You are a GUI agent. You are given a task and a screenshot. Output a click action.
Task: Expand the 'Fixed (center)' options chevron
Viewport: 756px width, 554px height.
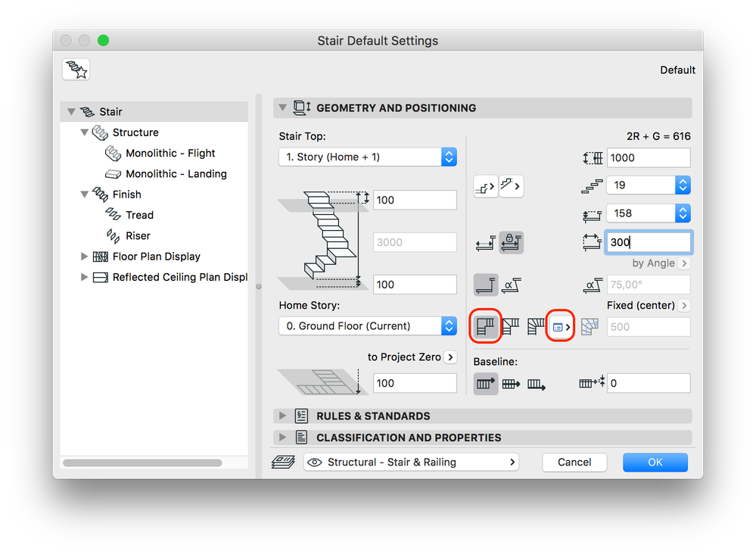click(683, 305)
